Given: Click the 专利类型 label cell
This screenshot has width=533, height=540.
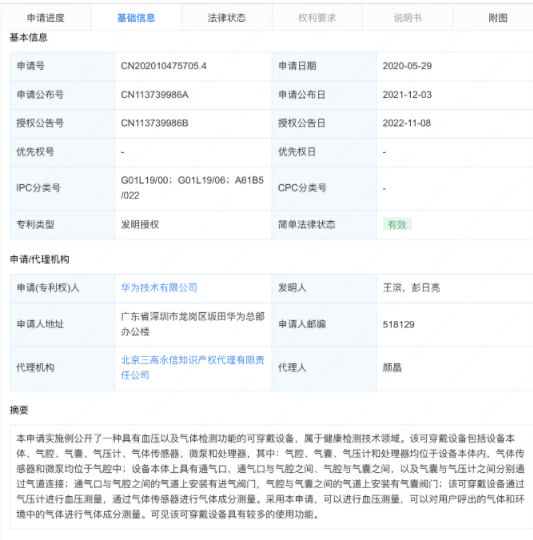Looking at the screenshot, I should [62, 225].
